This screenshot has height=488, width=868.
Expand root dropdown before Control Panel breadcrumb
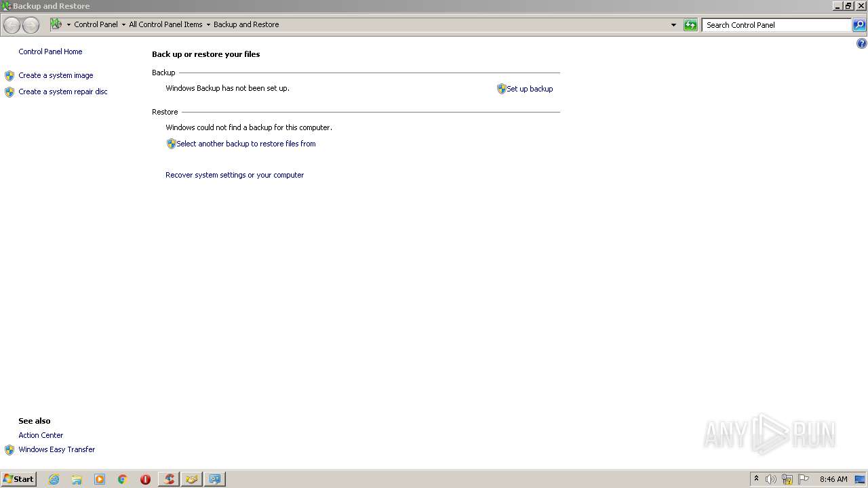68,24
